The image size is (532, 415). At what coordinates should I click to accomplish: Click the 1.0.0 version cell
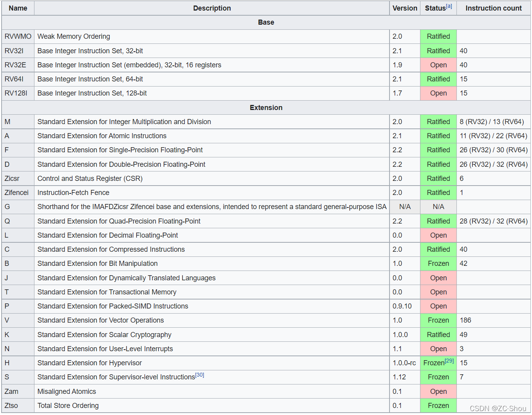(405, 335)
